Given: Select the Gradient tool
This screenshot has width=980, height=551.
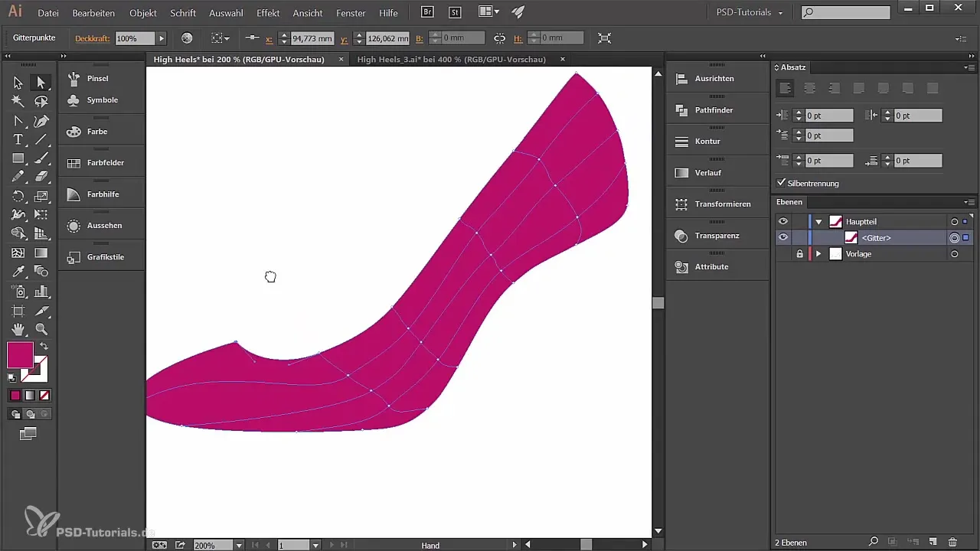Looking at the screenshot, I should point(41,253).
